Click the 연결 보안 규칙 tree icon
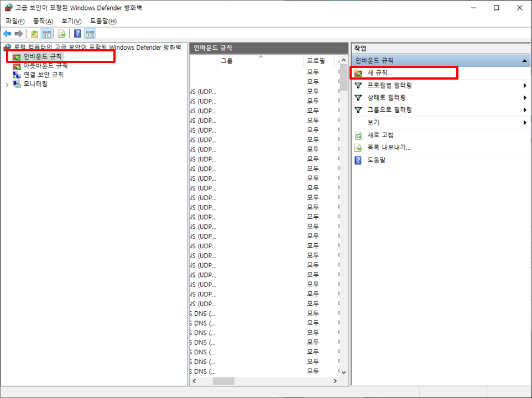The height and width of the screenshot is (398, 532). 17,75
